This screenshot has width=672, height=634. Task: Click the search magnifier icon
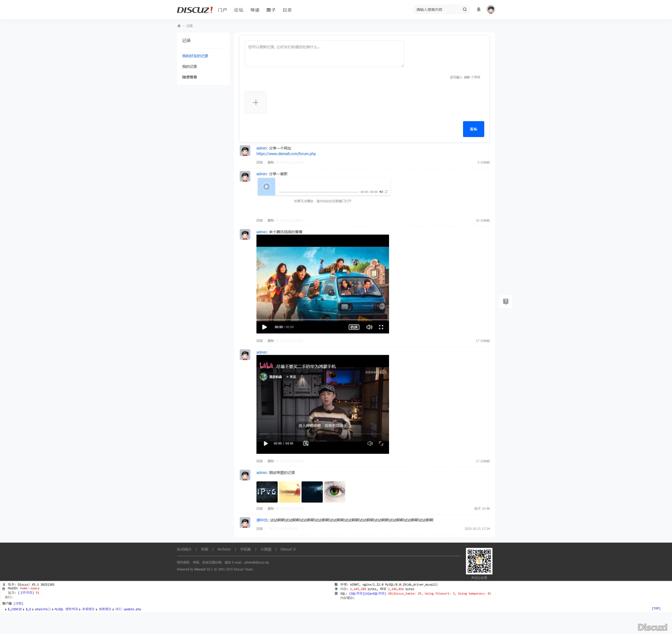click(464, 9)
